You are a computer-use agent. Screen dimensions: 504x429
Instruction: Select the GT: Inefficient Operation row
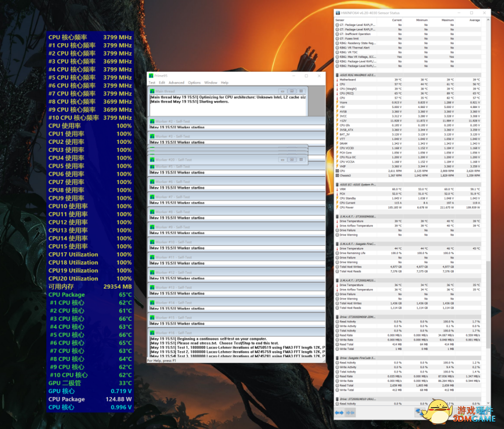[408, 34]
